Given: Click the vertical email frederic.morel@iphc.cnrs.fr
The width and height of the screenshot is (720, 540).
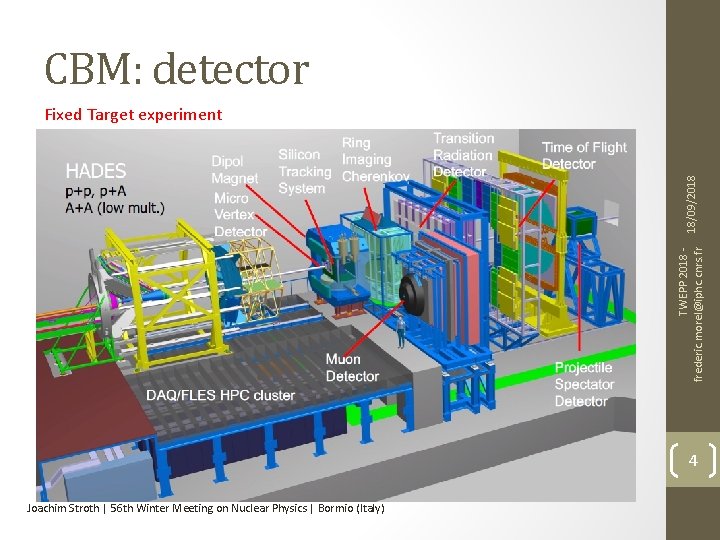Looking at the screenshot, I should 698,315.
